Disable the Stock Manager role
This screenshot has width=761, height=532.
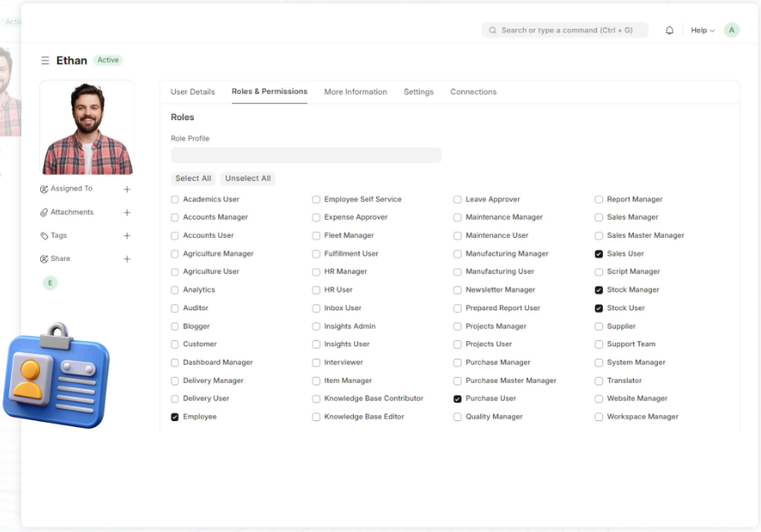pyautogui.click(x=598, y=290)
